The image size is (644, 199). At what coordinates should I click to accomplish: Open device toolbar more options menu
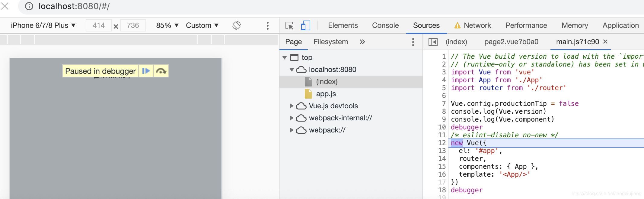(267, 26)
